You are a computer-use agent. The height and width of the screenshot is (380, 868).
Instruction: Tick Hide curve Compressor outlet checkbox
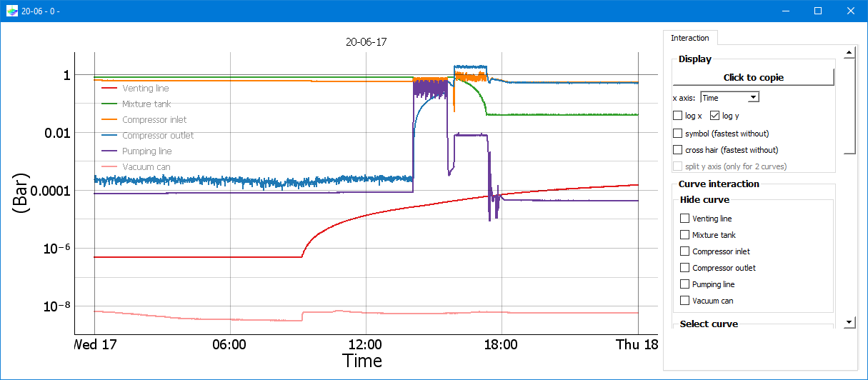tap(685, 268)
